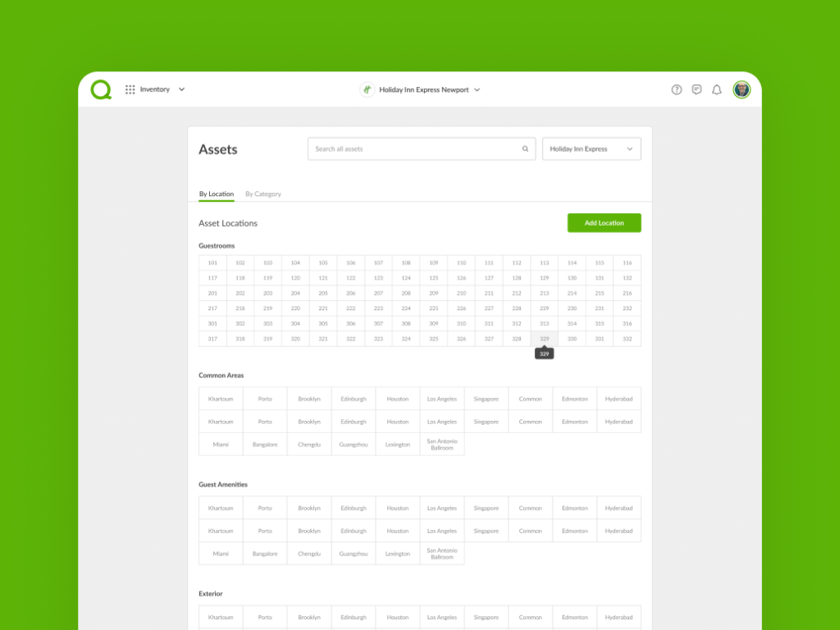Click the Add Location button
Screen dimensions: 840x630
click(604, 223)
